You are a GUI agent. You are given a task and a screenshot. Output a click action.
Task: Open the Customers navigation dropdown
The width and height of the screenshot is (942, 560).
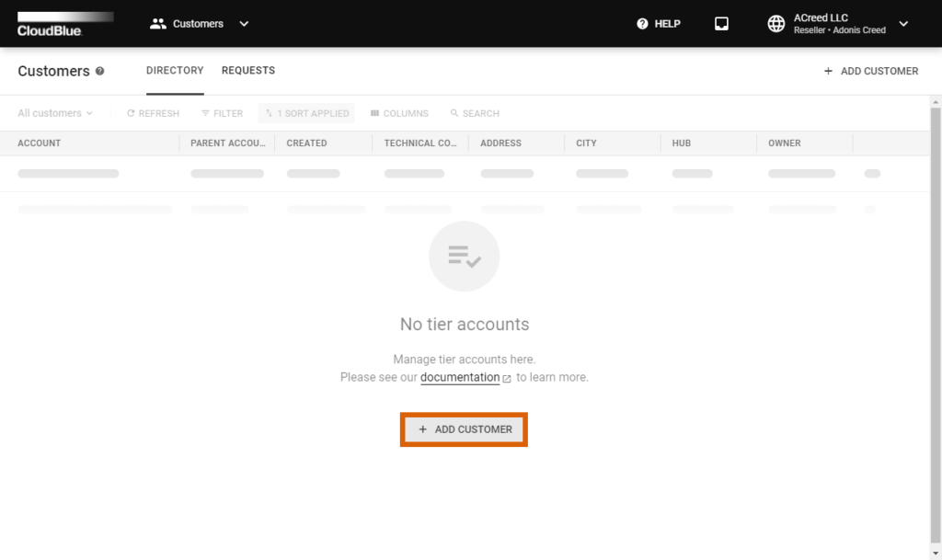(243, 23)
